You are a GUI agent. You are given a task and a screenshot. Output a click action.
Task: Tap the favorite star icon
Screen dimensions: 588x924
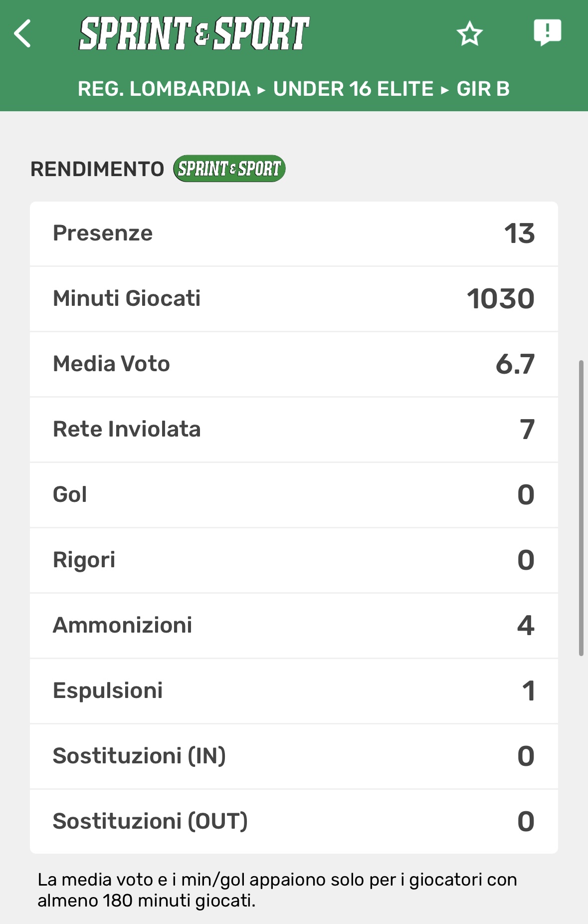tap(469, 34)
